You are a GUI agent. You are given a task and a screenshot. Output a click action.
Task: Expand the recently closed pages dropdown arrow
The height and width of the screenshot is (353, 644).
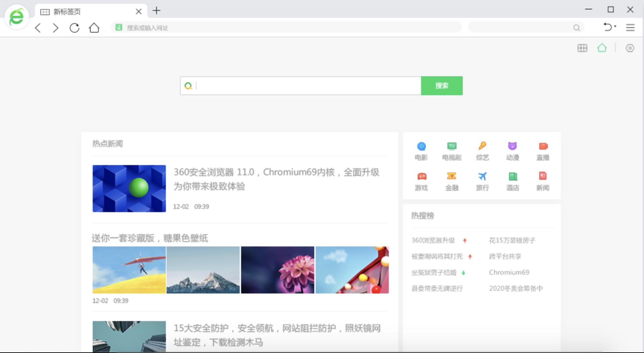[x=615, y=26]
